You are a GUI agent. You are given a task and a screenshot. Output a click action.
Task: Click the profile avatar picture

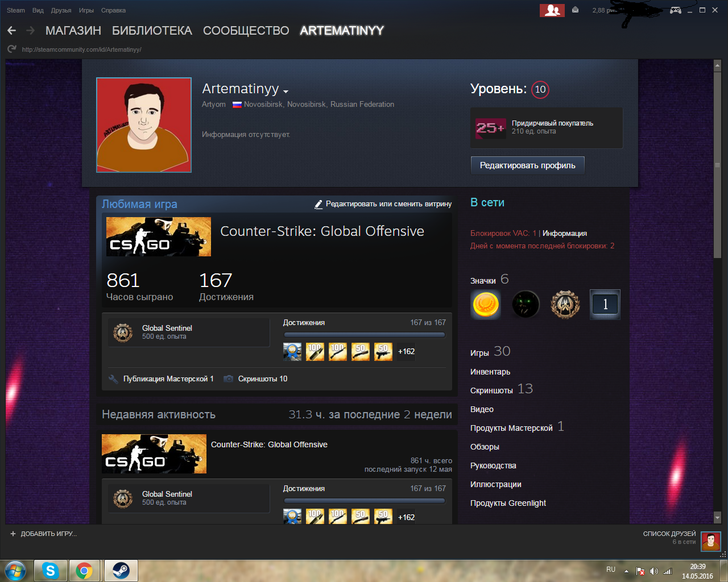point(144,125)
